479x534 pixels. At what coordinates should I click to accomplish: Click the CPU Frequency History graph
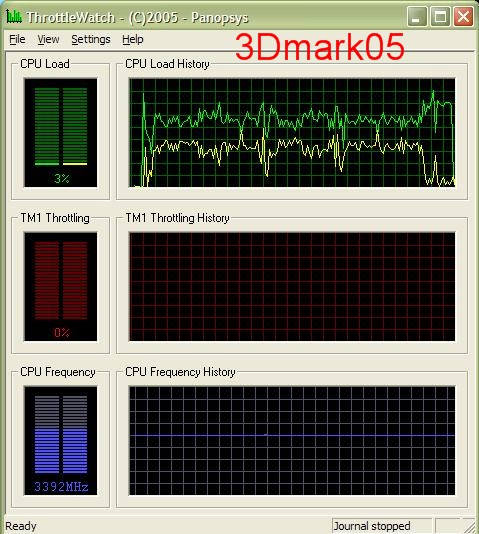pyautogui.click(x=292, y=440)
